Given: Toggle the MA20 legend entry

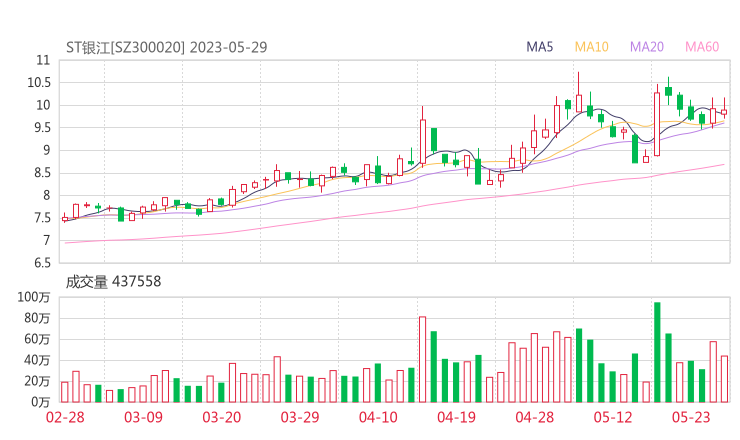Looking at the screenshot, I should [647, 47].
